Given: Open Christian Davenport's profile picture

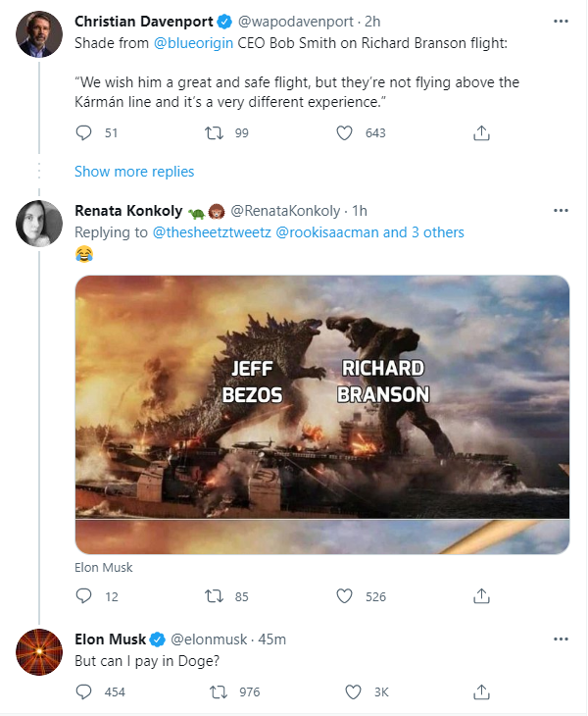Looking at the screenshot, I should pos(40,35).
